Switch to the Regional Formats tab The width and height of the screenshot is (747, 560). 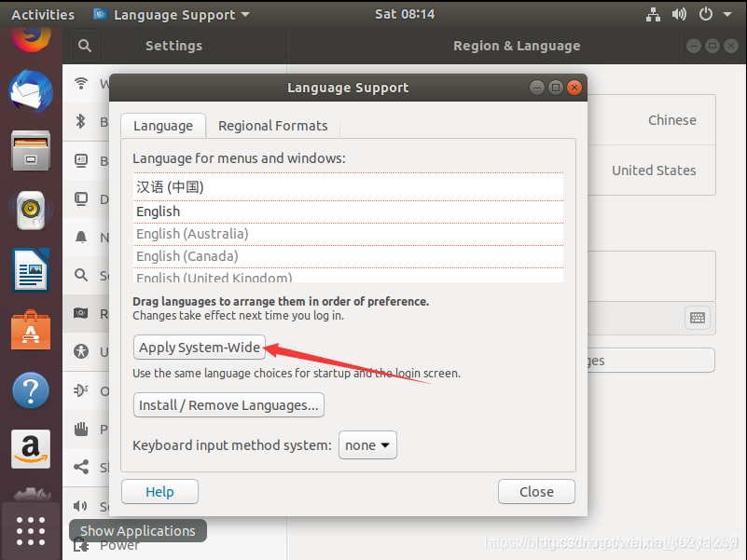pyautogui.click(x=273, y=126)
